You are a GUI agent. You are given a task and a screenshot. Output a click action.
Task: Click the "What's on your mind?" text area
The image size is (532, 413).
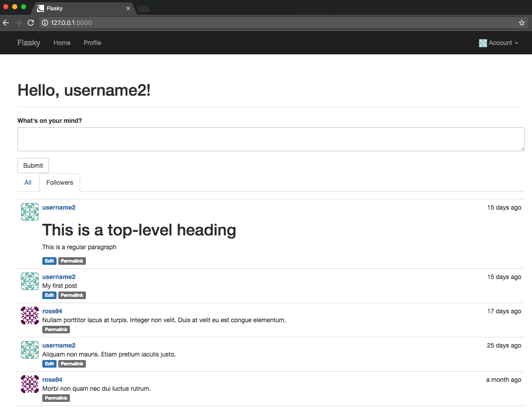(x=271, y=139)
